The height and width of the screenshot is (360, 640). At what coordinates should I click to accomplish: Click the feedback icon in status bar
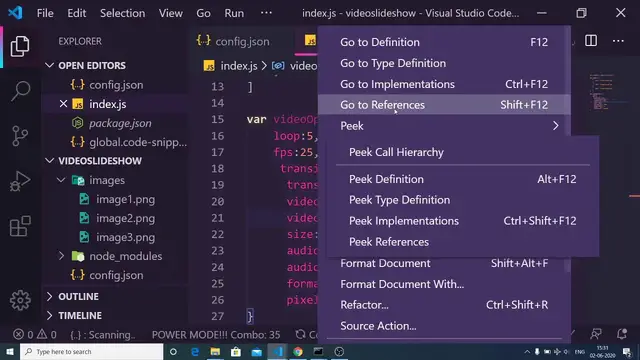(596, 334)
